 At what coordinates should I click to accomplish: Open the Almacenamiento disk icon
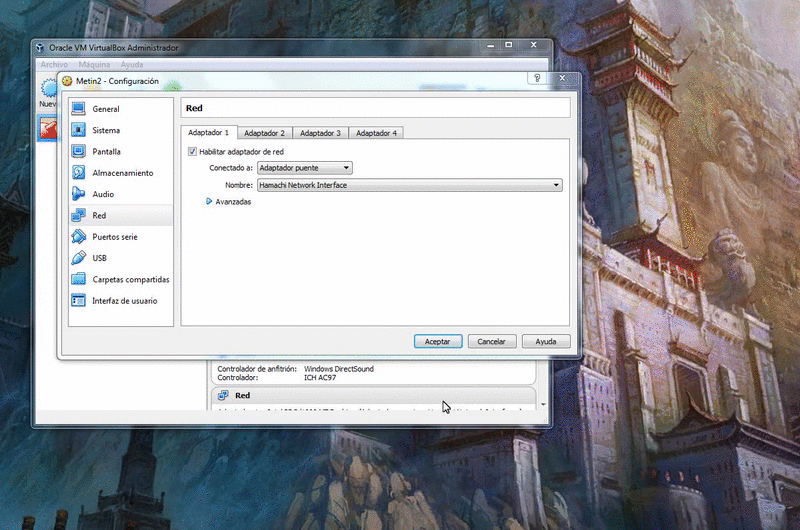point(79,173)
